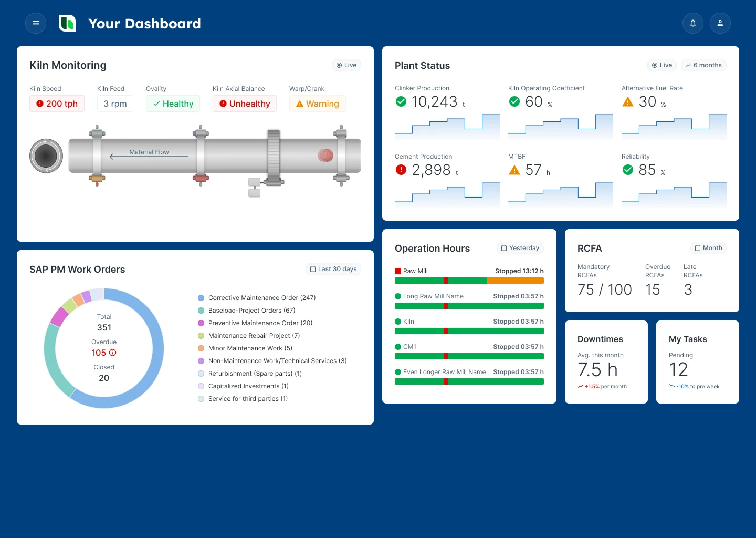Click the Downtimes upward trend icon
Screen dimensions: 756x538
581,387
